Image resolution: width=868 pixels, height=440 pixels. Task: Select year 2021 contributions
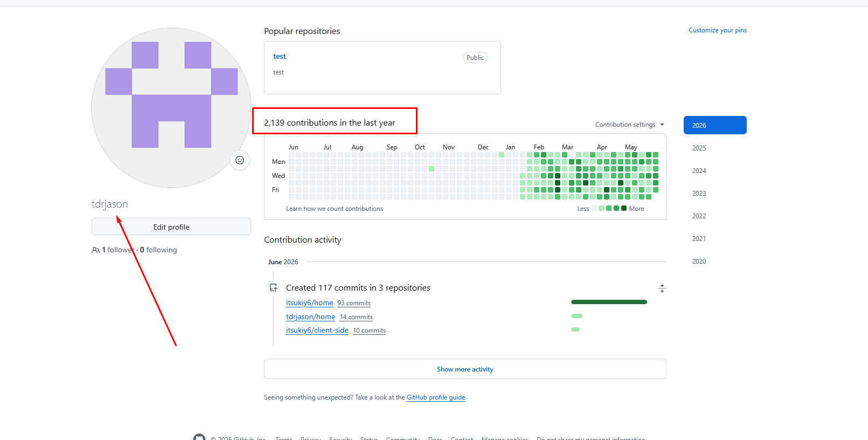pyautogui.click(x=699, y=238)
